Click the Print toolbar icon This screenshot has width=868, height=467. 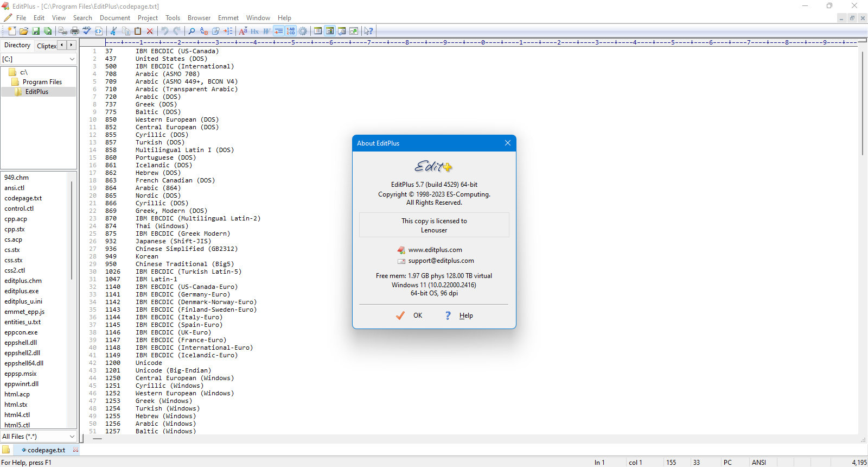coord(75,31)
